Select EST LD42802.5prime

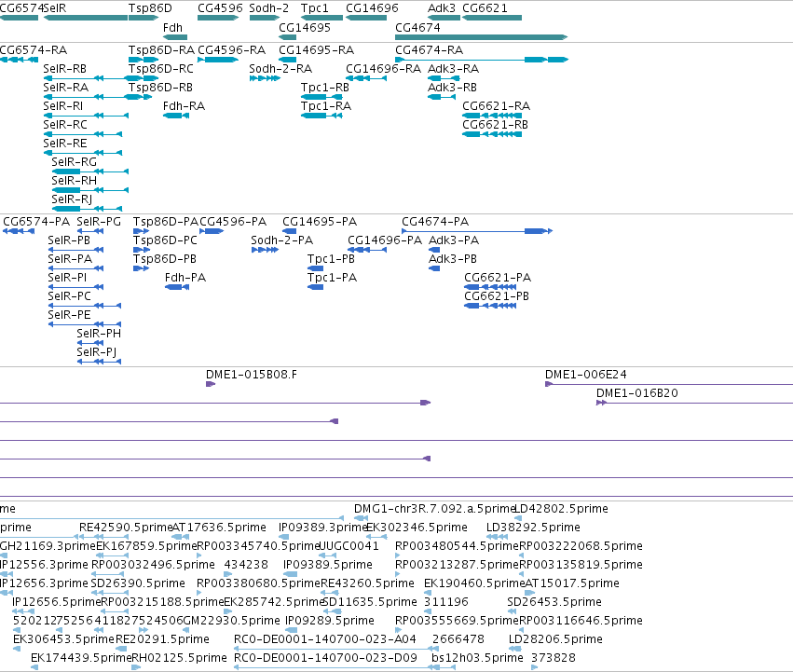518,518
